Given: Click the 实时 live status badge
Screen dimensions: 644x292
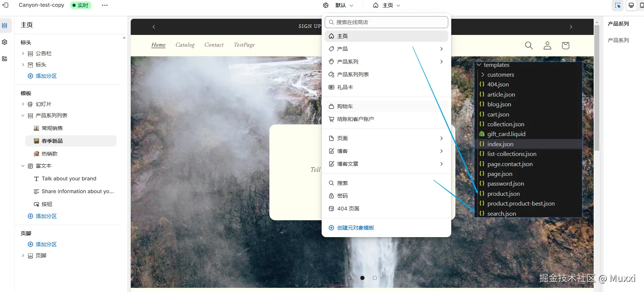Looking at the screenshot, I should [x=80, y=5].
